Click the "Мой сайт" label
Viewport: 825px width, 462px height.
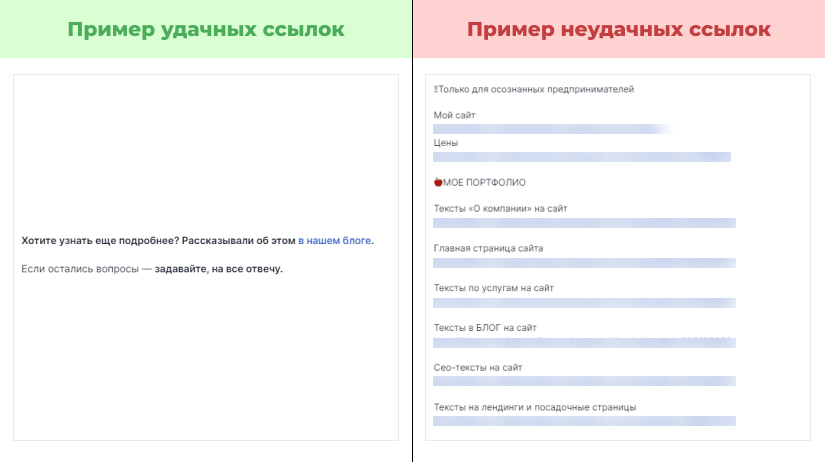tap(454, 115)
